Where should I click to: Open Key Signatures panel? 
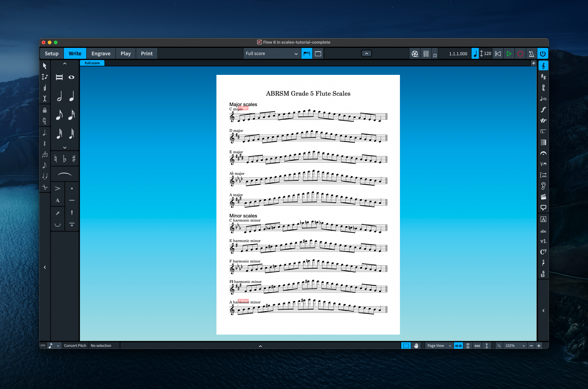point(543,77)
